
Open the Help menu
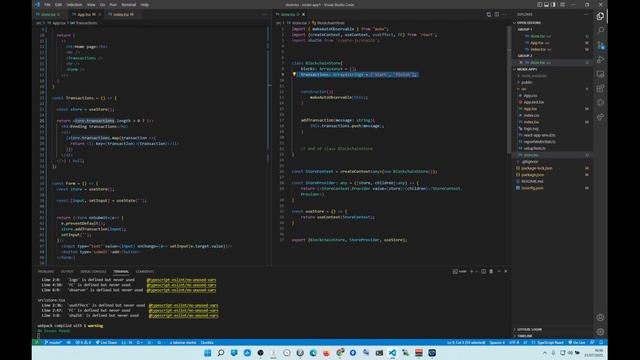coord(144,4)
